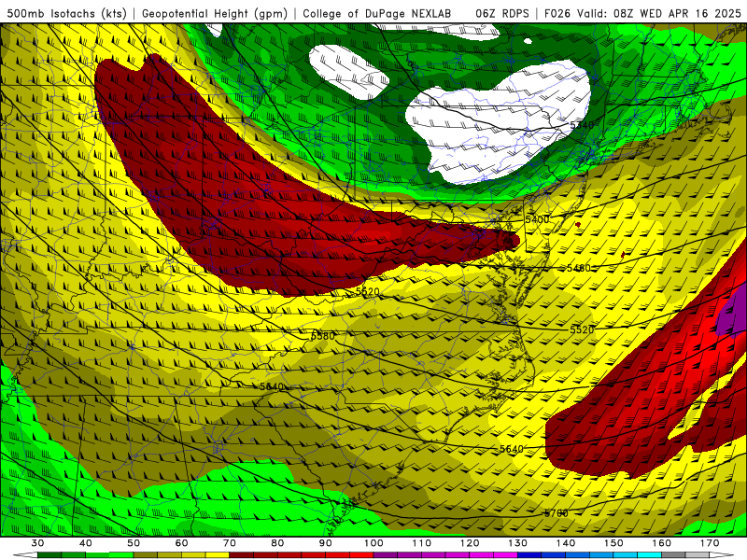Viewport: 747px width, 560px height.
Task: Pick the darkest green swatch on the colorbar
Action: tap(49, 555)
